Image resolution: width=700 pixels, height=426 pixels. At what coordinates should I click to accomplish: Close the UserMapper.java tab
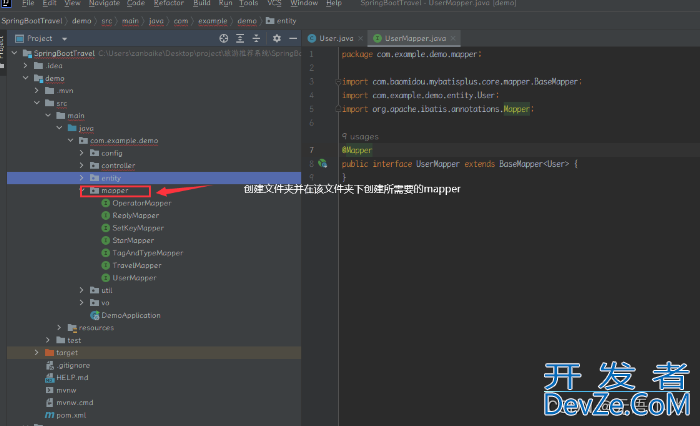pyautogui.click(x=453, y=38)
